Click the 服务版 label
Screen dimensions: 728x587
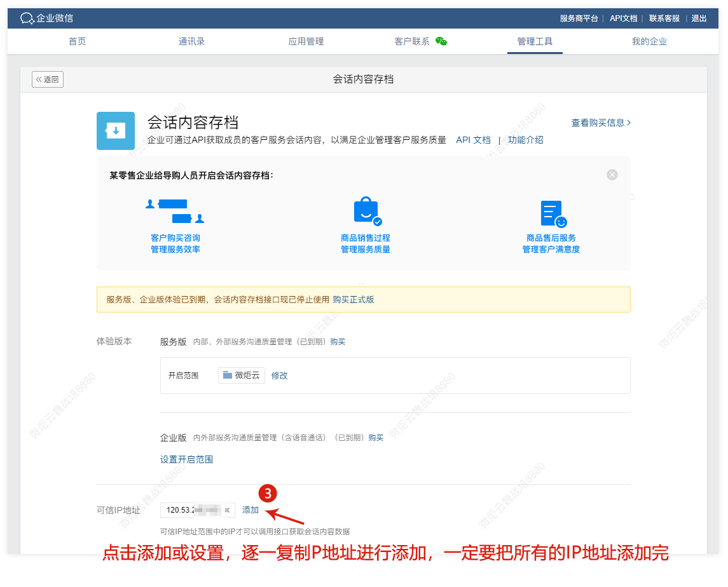[x=173, y=342]
